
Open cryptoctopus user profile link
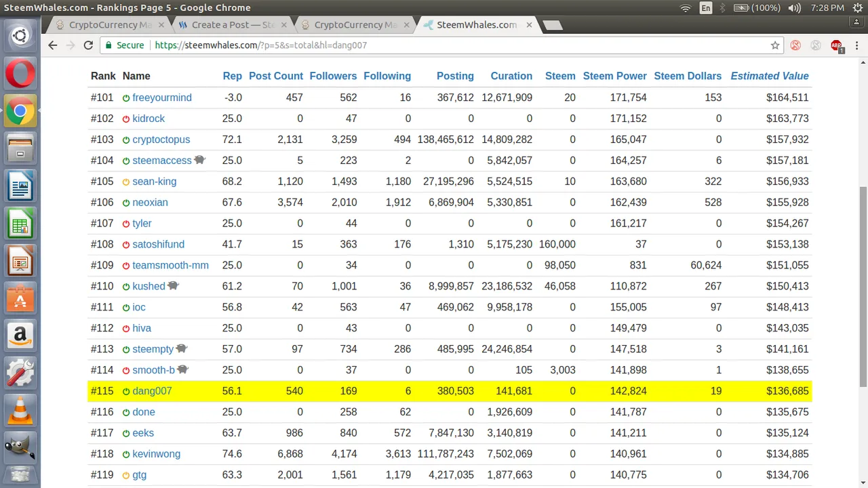pyautogui.click(x=161, y=140)
